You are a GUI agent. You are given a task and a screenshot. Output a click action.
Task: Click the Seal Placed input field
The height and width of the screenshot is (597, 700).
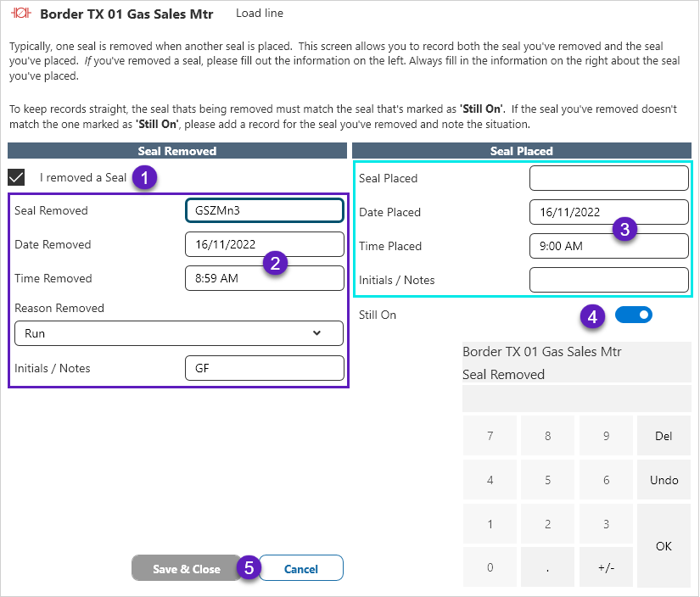608,178
